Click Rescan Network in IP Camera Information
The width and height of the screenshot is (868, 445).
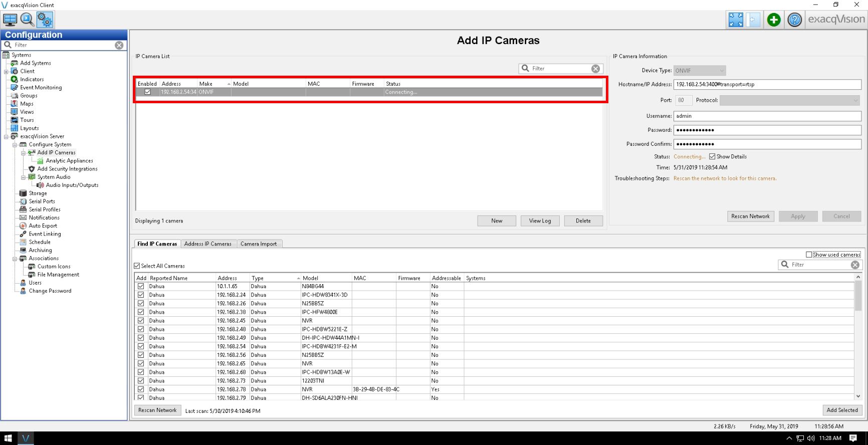pyautogui.click(x=750, y=216)
